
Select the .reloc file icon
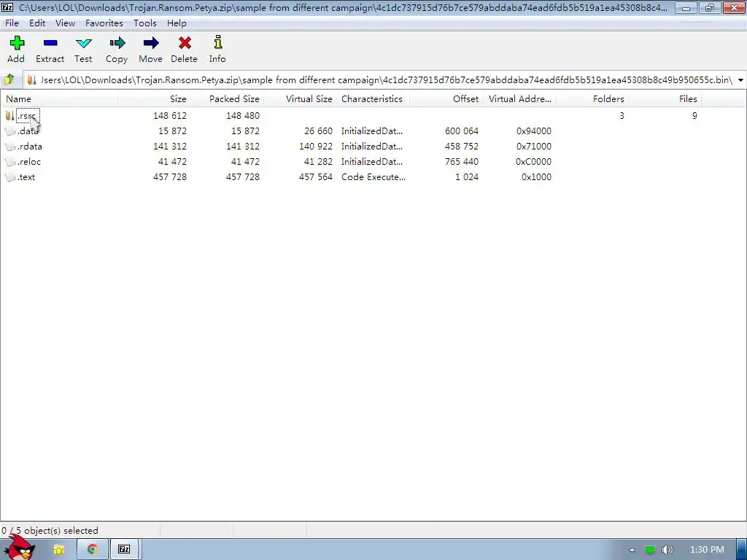(10, 161)
